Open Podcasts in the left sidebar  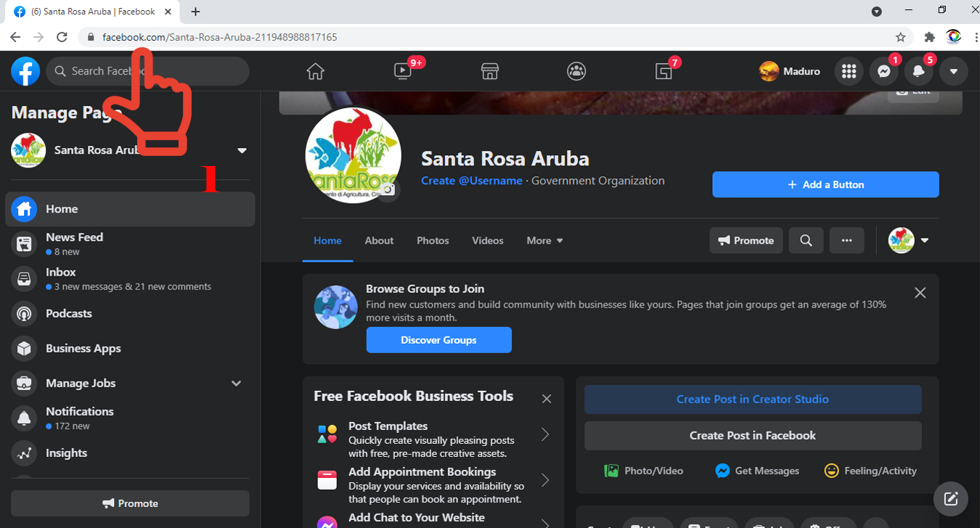pyautogui.click(x=68, y=313)
